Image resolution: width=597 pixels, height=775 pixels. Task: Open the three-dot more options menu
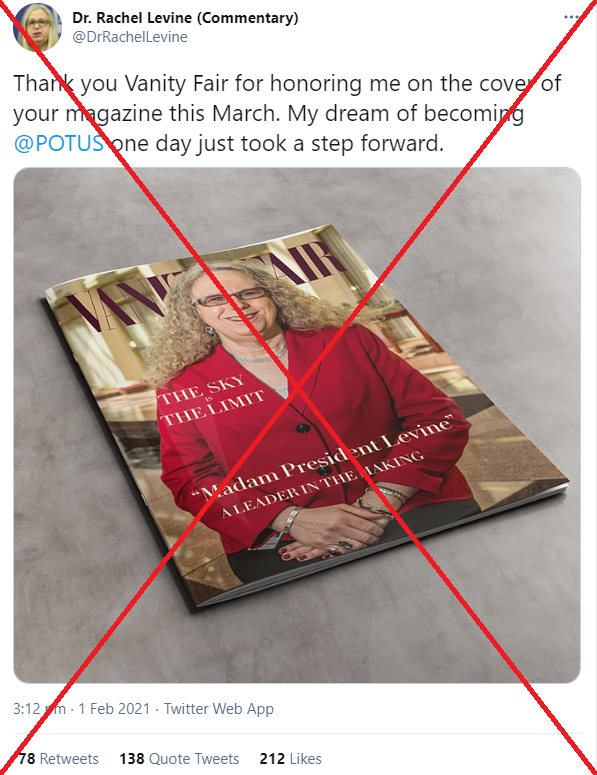(x=571, y=17)
